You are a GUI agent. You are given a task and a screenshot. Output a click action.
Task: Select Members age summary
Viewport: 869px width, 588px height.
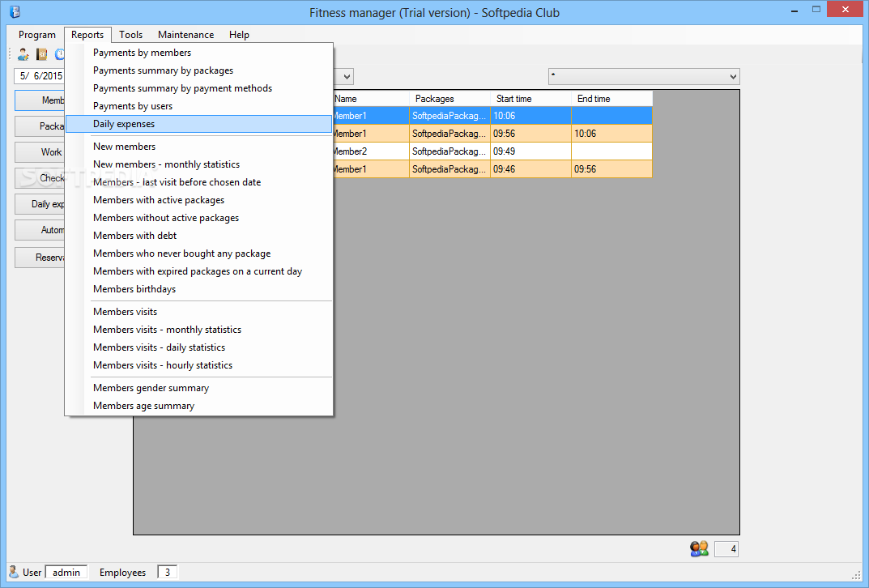click(199, 406)
